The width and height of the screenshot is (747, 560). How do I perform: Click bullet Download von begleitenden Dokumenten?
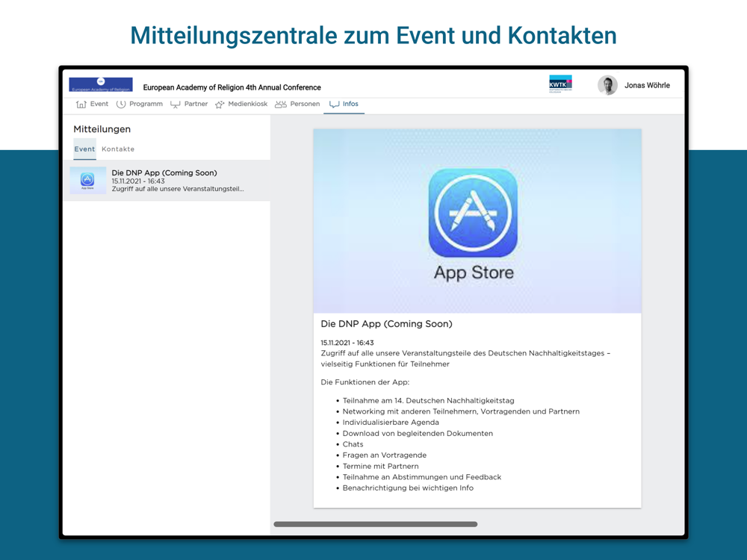pos(418,434)
